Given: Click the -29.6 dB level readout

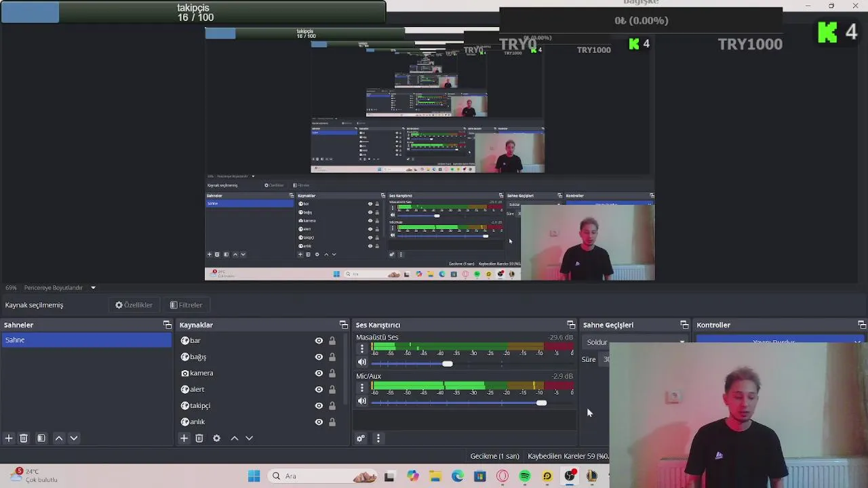Looking at the screenshot, I should pyautogui.click(x=560, y=338).
